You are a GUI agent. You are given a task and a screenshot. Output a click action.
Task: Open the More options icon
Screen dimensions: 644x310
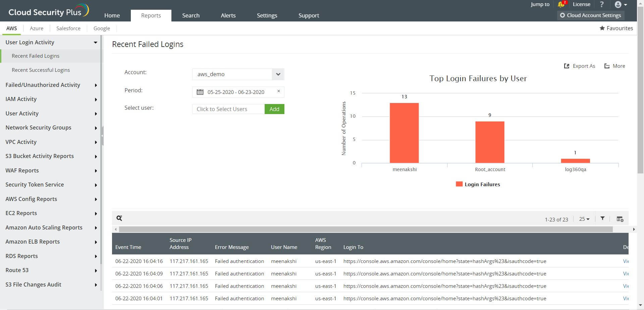click(607, 66)
